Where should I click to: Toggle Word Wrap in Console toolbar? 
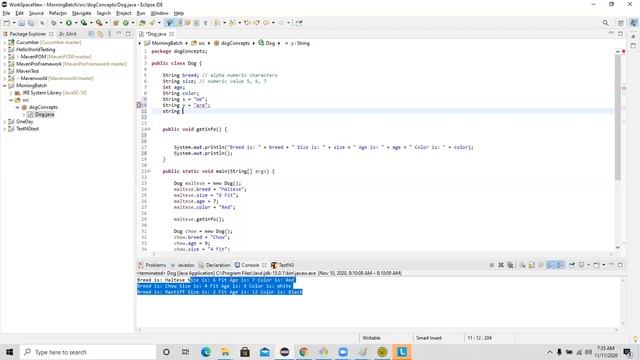(541, 265)
